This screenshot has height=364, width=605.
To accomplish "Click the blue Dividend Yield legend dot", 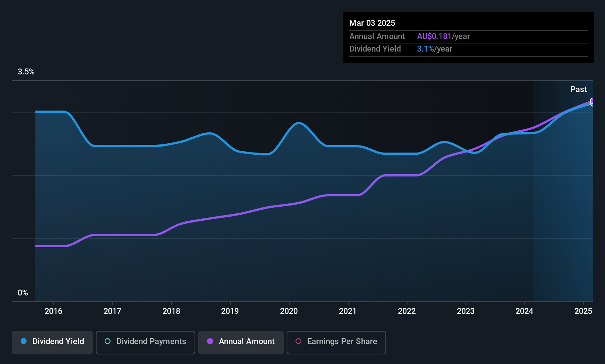I will click(24, 342).
